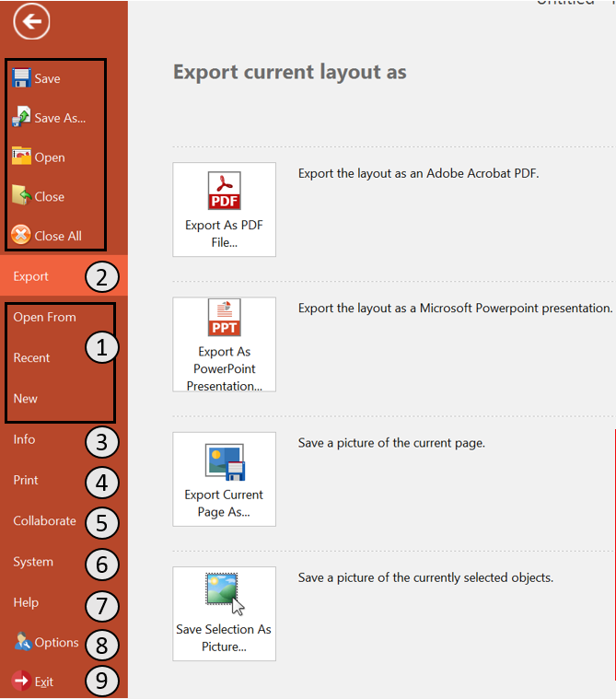Open the Help section

coord(26,602)
